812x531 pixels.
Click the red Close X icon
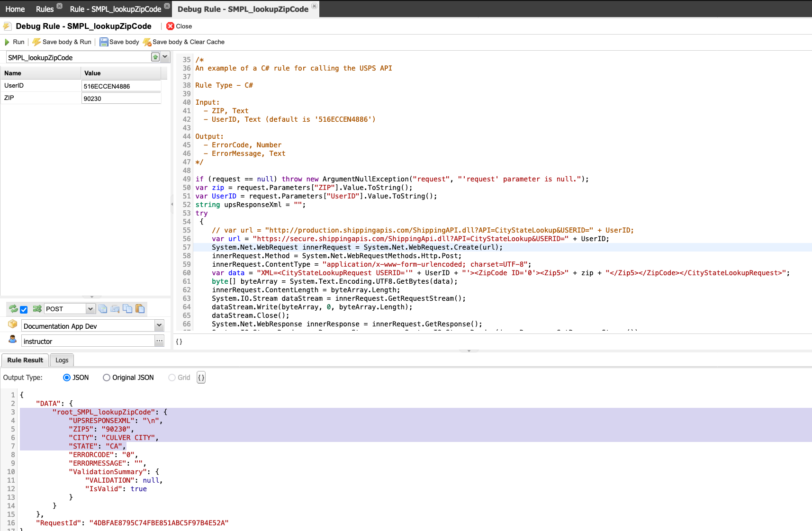(x=171, y=26)
